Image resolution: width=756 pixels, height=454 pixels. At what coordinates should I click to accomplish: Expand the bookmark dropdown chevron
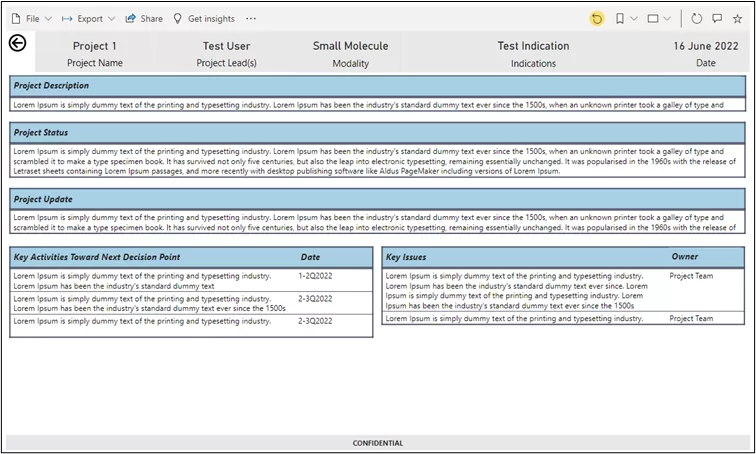(x=634, y=18)
